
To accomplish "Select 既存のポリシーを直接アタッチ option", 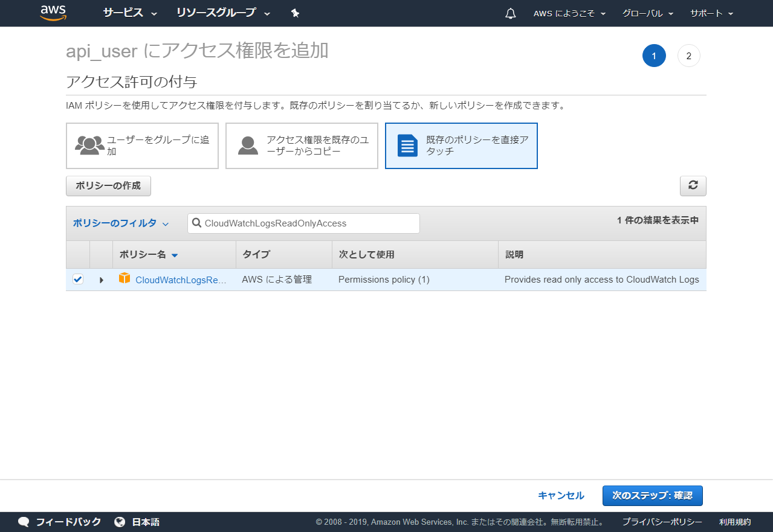I will (x=461, y=146).
